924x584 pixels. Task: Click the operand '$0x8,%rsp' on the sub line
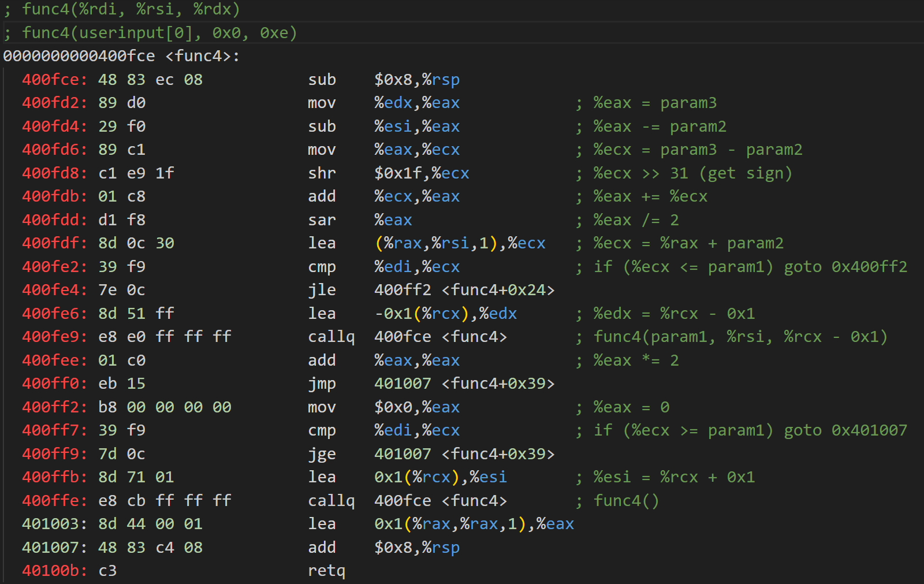[417, 80]
